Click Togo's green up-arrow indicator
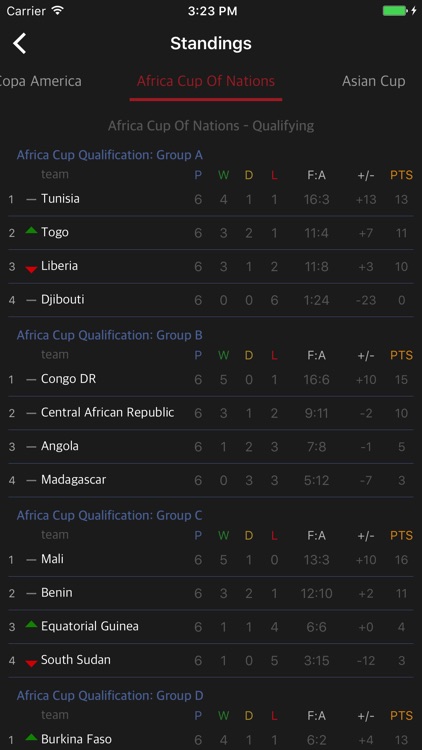Viewport: 422px width, 750px height. (31, 231)
